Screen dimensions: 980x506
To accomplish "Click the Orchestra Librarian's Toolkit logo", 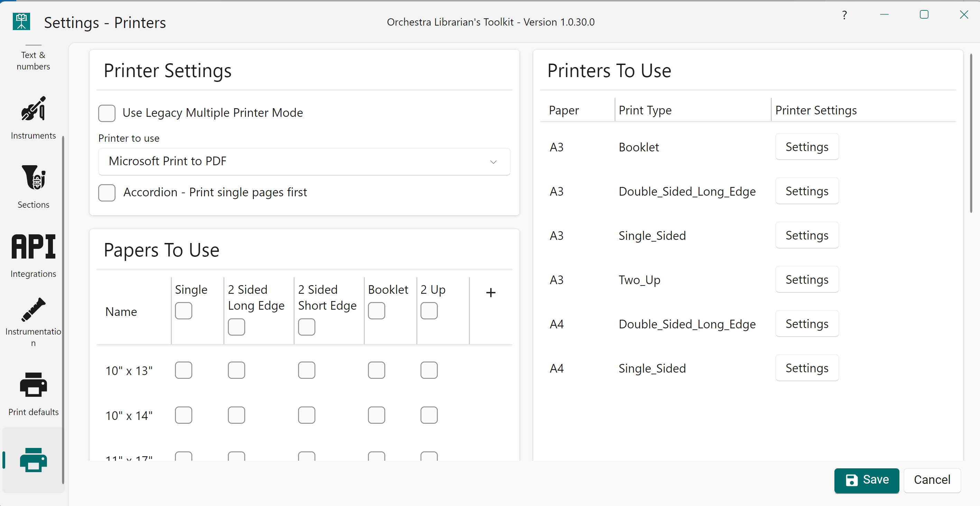I will [21, 22].
